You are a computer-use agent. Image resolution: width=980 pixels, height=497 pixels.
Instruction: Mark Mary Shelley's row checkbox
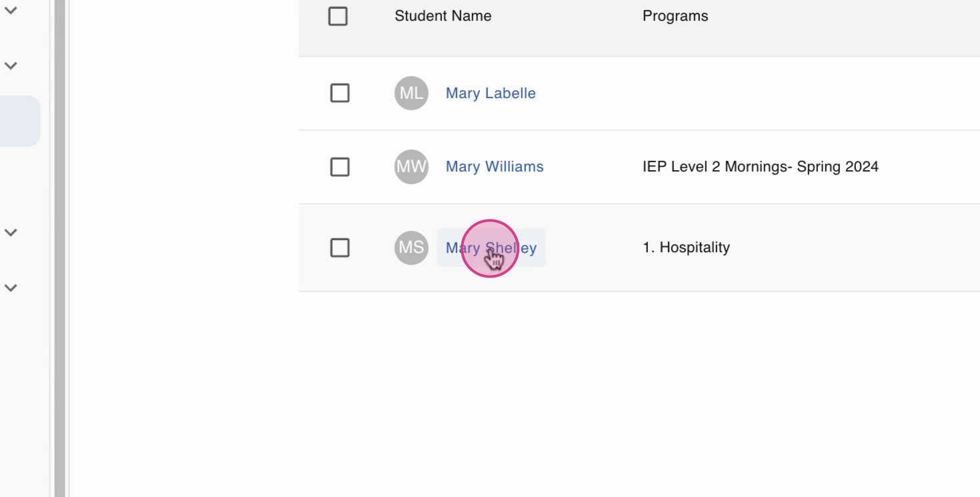340,247
